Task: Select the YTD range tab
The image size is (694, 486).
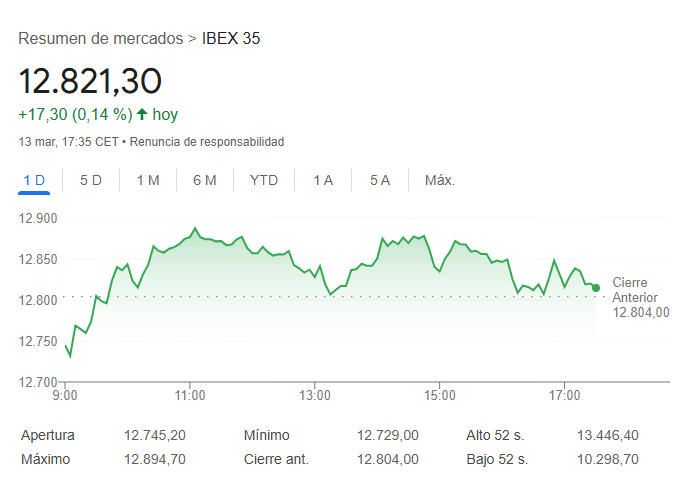Action: click(x=264, y=180)
